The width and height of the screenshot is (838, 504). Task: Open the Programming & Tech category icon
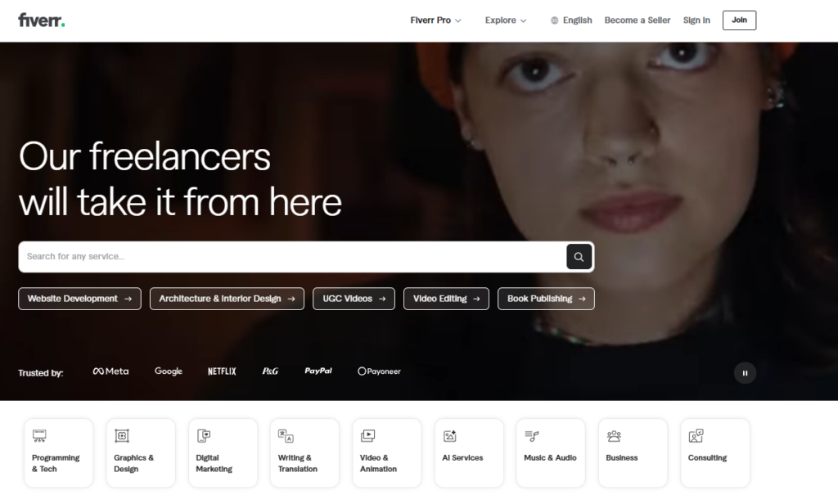[x=40, y=436]
